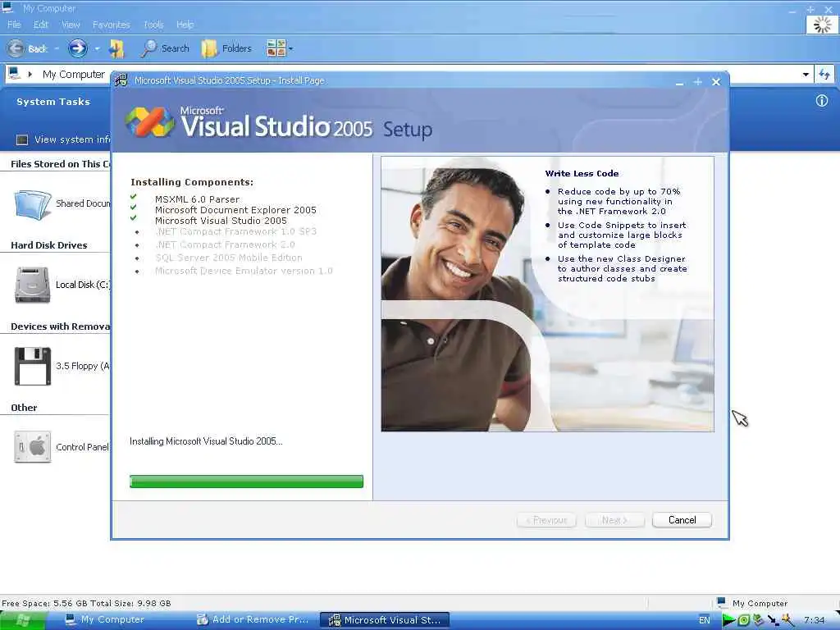Open the Edit menu
This screenshot has height=630, width=840.
tap(41, 25)
